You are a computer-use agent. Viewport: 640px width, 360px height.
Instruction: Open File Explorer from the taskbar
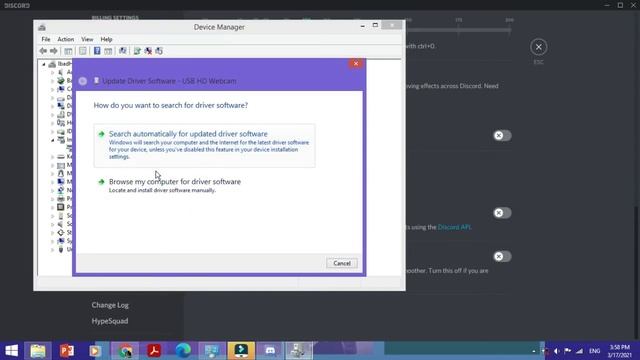click(38, 351)
